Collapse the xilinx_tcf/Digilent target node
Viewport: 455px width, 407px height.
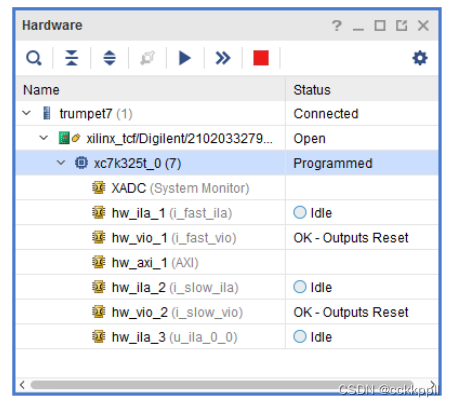tap(44, 138)
